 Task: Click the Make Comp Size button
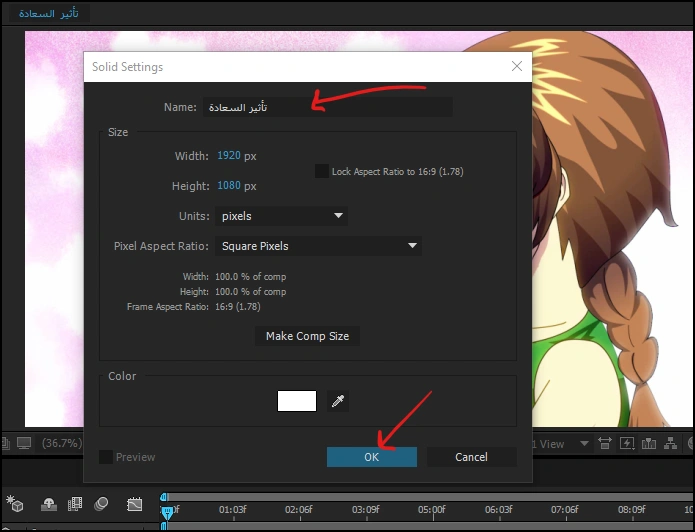coord(307,336)
